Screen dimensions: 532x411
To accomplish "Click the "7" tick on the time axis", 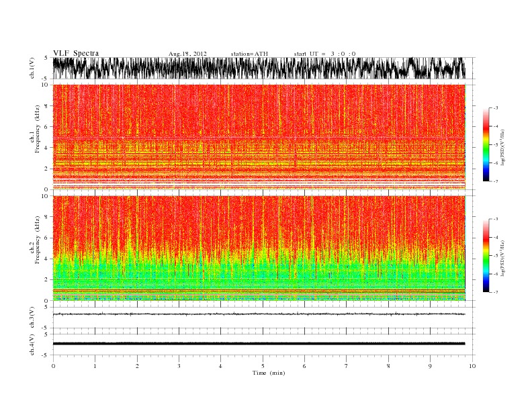I will (x=347, y=366).
